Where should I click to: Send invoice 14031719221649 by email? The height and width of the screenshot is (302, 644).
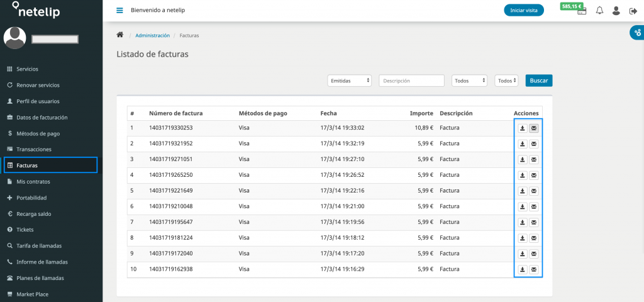534,191
